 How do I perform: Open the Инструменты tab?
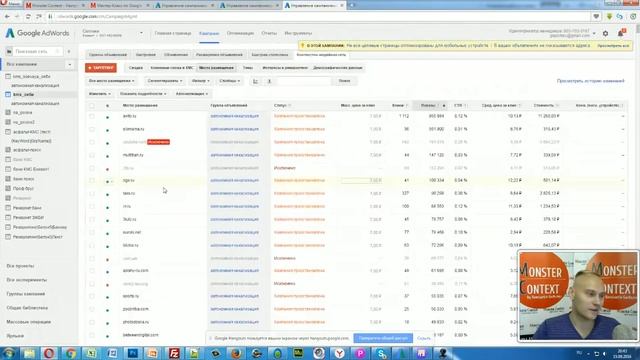coord(298,33)
